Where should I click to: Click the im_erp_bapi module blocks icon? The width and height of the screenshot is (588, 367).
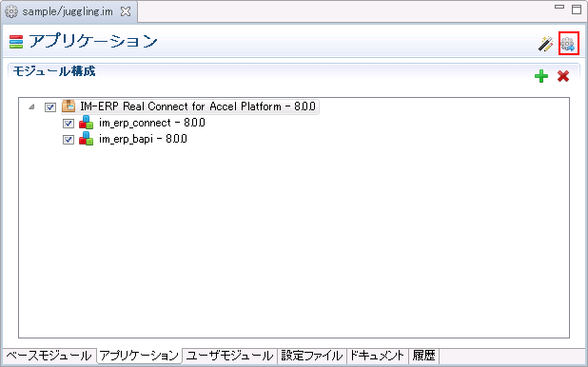86,139
